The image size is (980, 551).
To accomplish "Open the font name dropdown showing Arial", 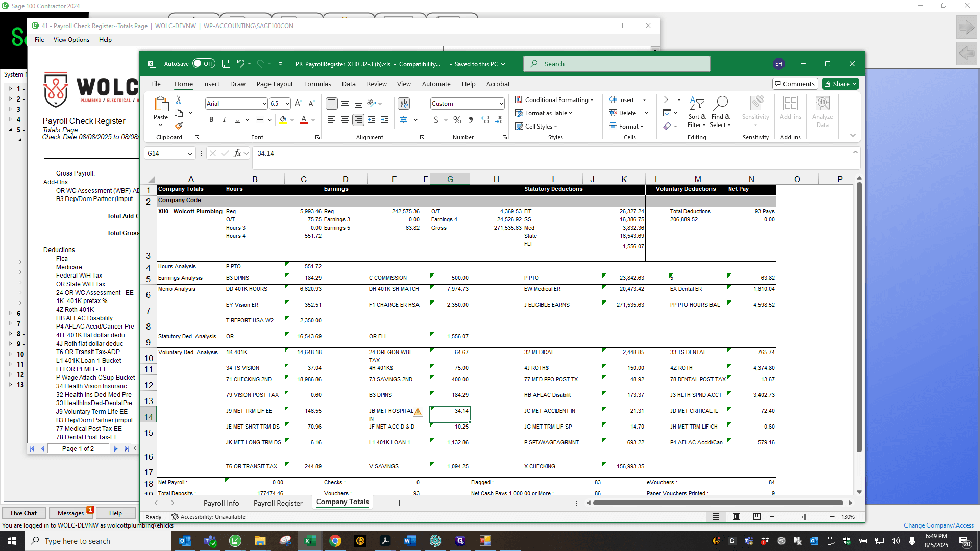I will tap(264, 104).
